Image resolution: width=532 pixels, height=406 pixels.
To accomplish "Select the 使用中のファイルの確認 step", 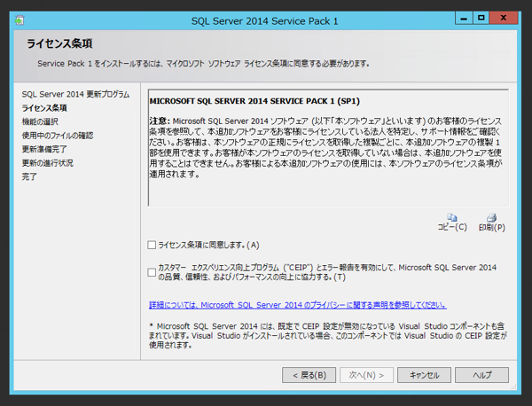I will [58, 136].
